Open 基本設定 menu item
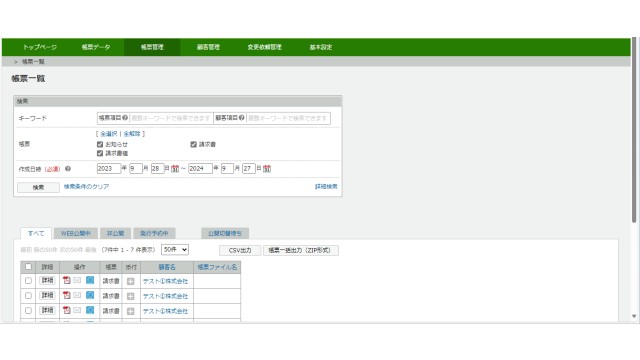 pyautogui.click(x=320, y=47)
